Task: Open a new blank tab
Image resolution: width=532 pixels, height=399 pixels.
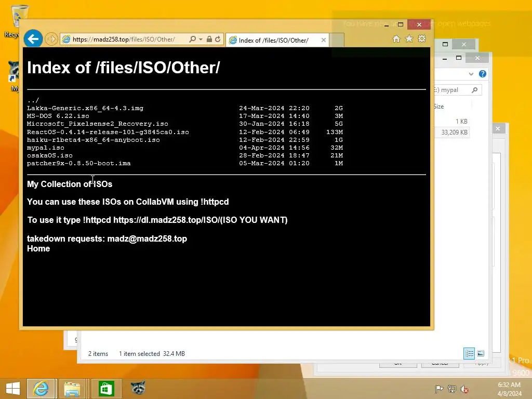Action: 337,40
